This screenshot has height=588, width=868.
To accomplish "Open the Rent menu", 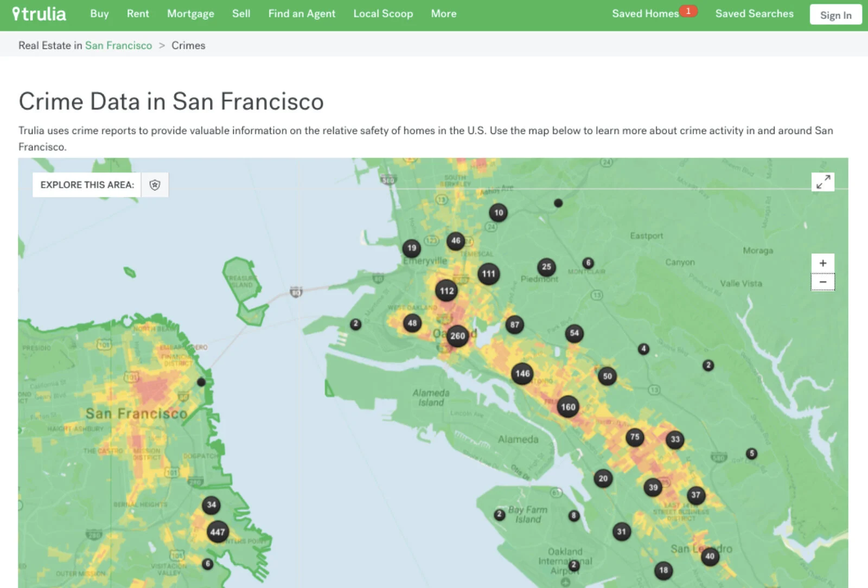I will coord(138,14).
